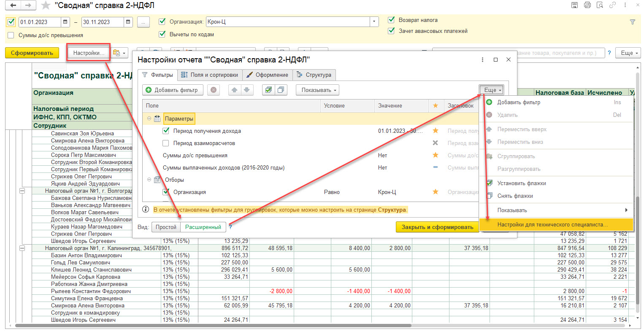644x334 pixels.
Task: Check all flags icon in settings toolbar
Action: pos(268,90)
